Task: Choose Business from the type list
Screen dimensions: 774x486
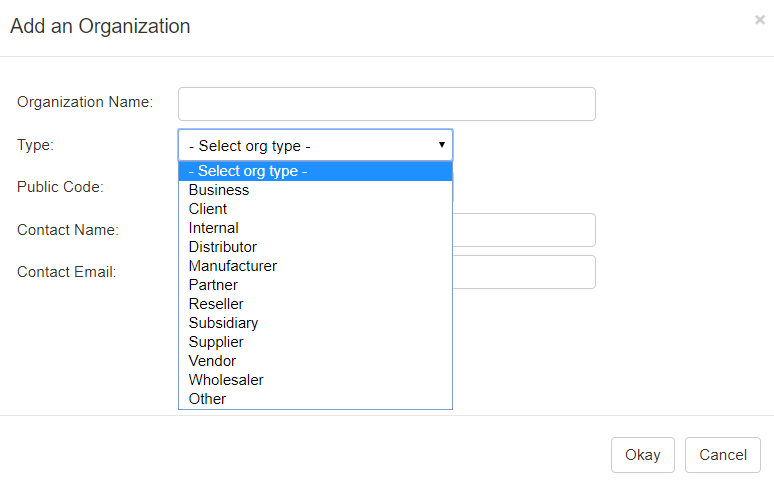Action: (x=219, y=190)
